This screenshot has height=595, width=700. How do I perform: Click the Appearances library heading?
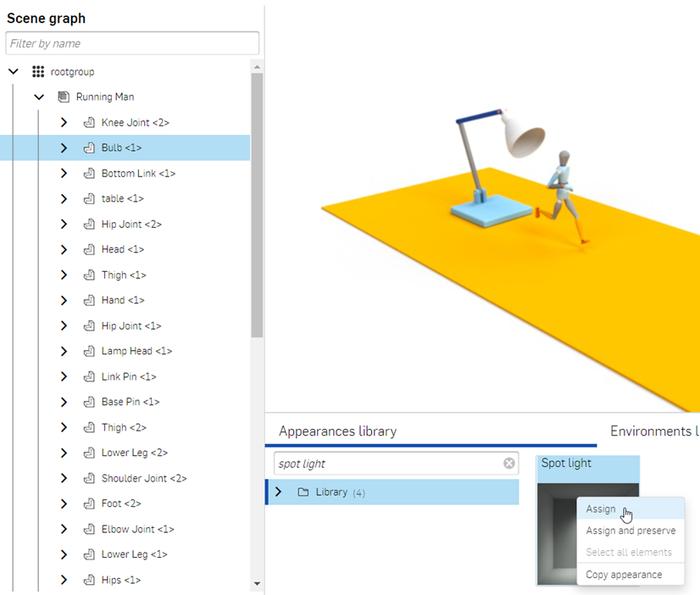click(337, 431)
